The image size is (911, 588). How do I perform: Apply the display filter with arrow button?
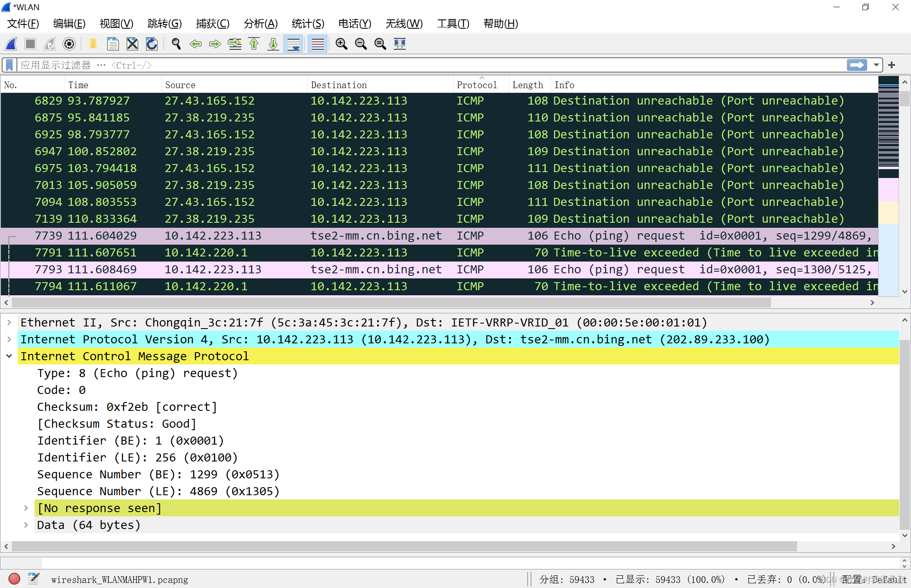pyautogui.click(x=857, y=65)
